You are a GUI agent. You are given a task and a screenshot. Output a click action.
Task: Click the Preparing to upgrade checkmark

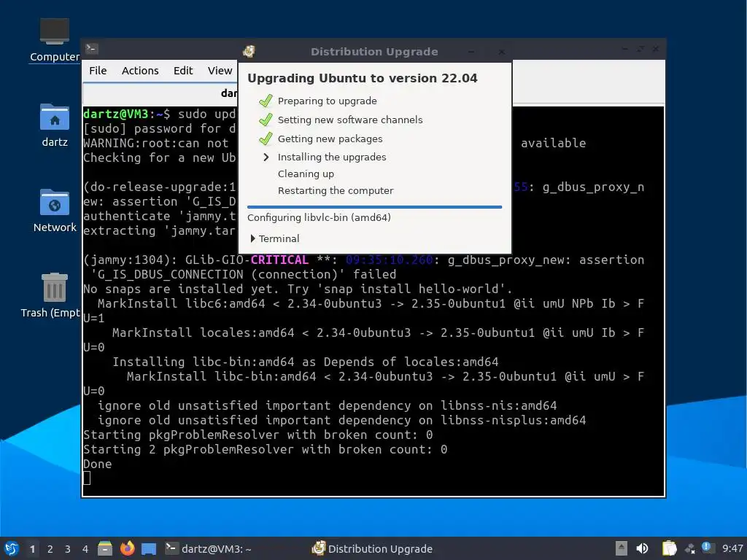(x=266, y=101)
